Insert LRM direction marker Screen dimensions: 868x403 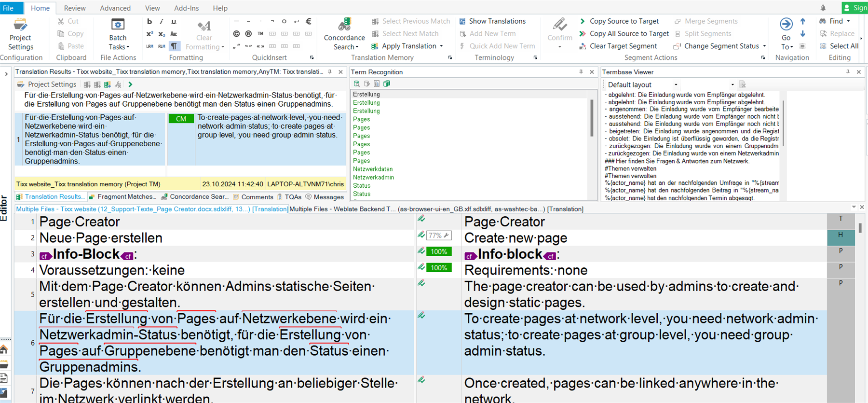[x=149, y=46]
